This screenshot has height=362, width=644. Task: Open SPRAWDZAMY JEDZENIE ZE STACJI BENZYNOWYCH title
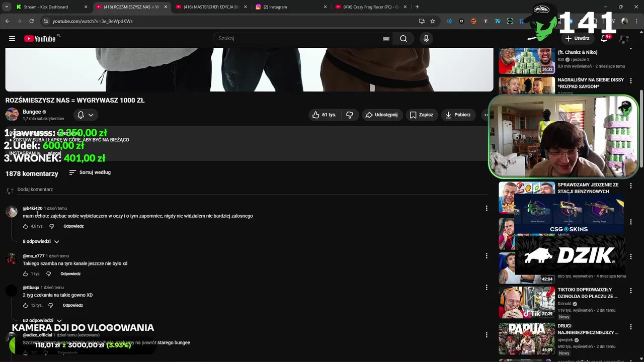click(588, 188)
